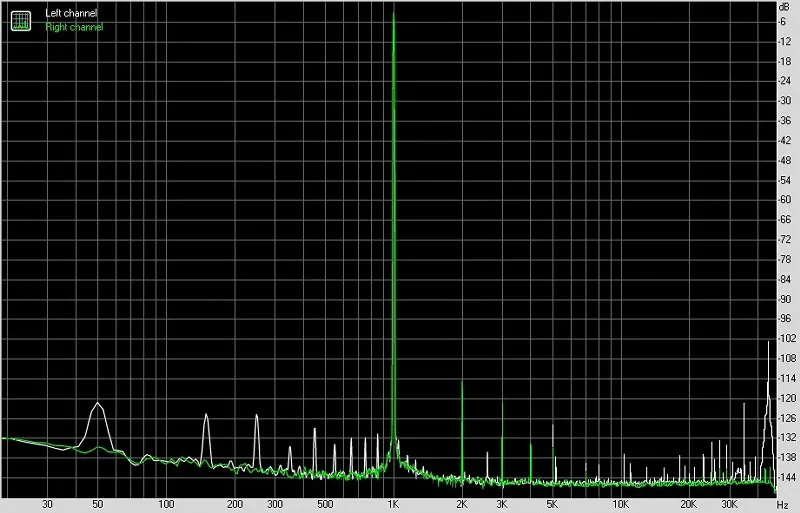This screenshot has width=800, height=513.
Task: Click the "-30" dB scale label
Action: [784, 101]
